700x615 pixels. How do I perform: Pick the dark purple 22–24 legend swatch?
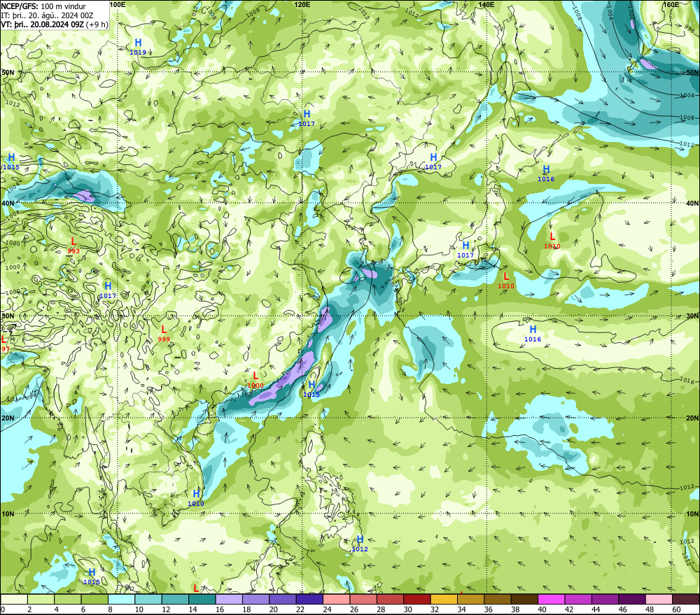tap(310, 599)
